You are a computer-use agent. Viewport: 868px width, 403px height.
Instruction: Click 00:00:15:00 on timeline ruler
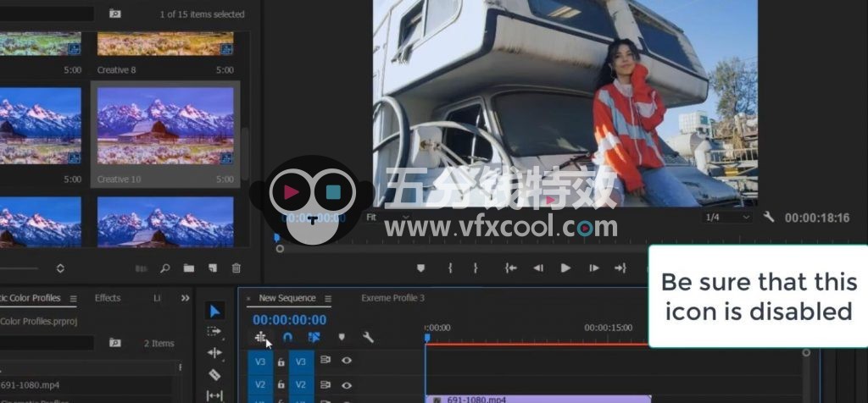click(x=608, y=328)
